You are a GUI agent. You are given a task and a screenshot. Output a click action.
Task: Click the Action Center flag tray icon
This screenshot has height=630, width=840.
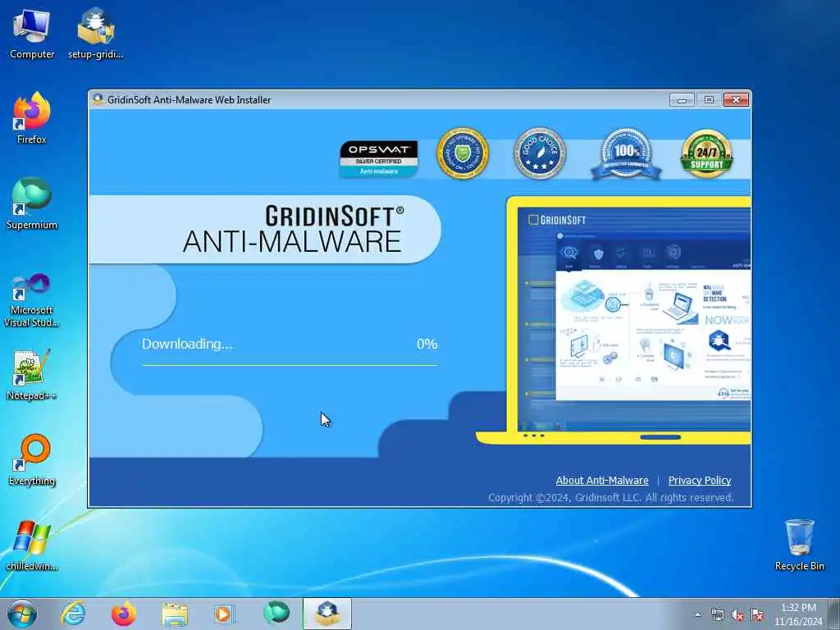pyautogui.click(x=757, y=615)
